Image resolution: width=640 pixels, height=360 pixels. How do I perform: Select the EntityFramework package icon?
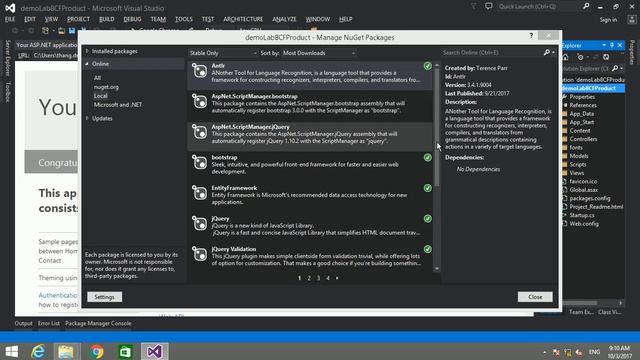200,193
